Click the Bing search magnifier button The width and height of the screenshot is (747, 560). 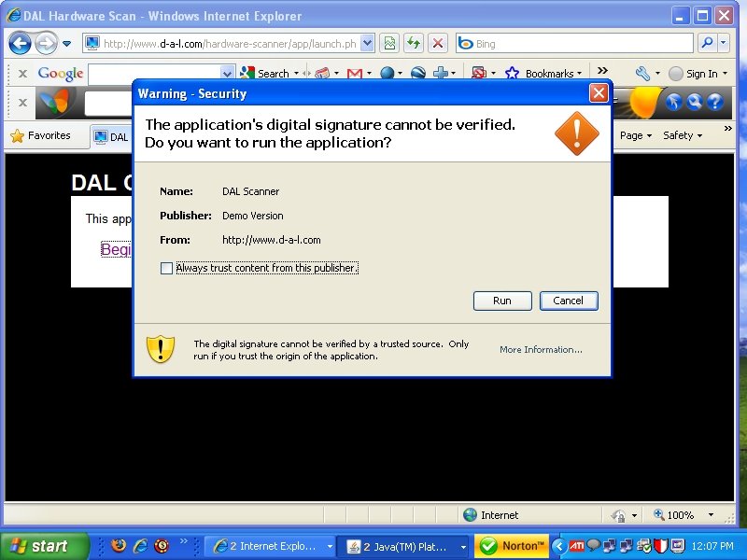(x=708, y=43)
